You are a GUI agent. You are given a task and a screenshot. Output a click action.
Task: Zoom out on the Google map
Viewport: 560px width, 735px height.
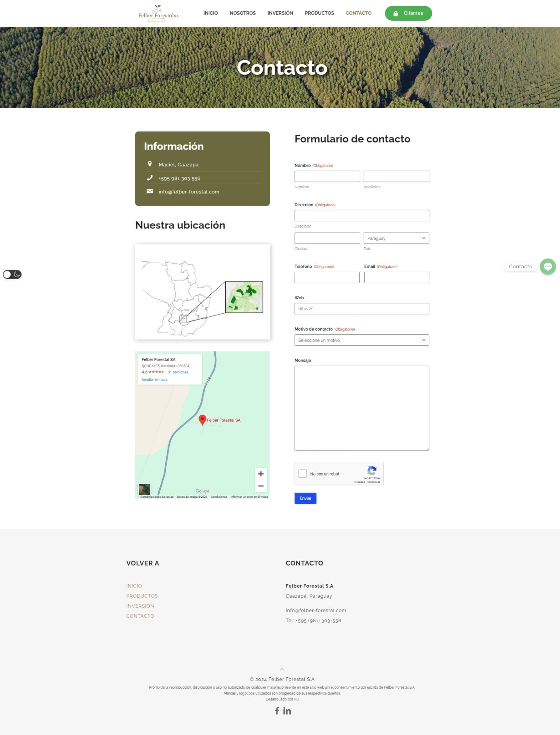pos(261,486)
